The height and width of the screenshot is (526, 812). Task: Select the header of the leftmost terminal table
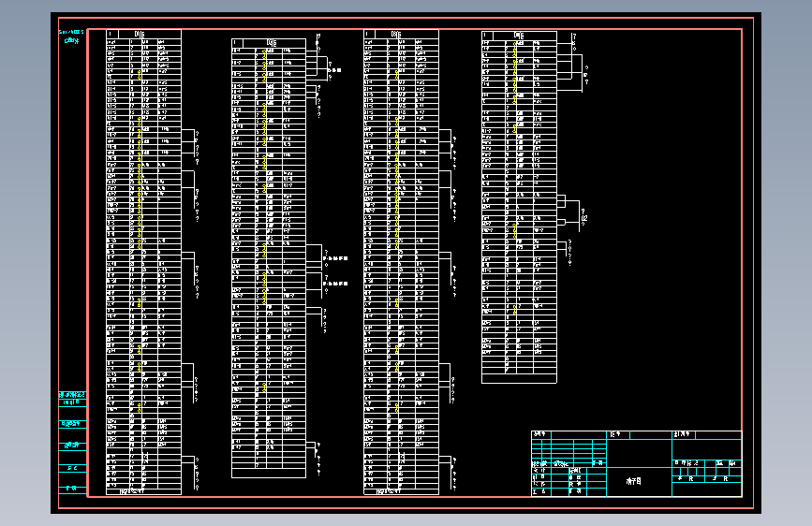[143, 35]
